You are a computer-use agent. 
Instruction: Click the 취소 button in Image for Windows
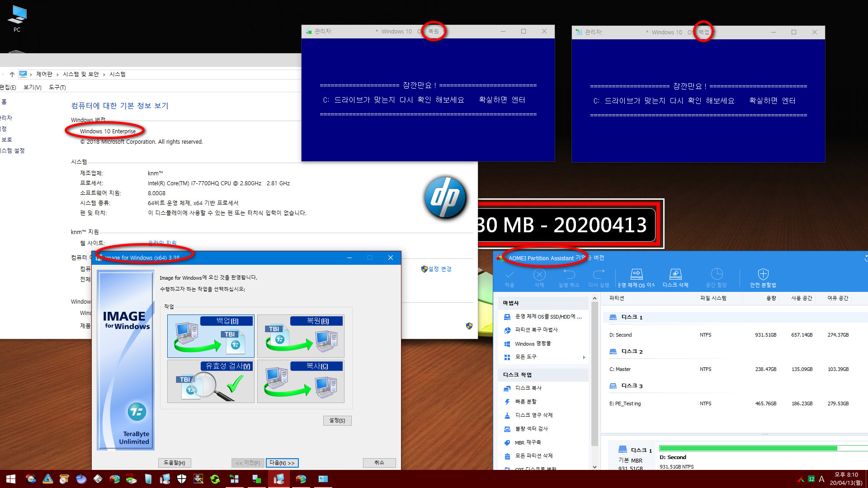point(379,463)
